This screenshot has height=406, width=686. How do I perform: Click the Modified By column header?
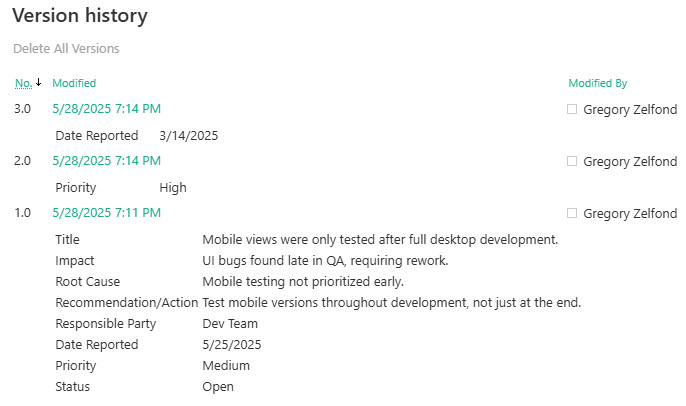click(x=598, y=83)
